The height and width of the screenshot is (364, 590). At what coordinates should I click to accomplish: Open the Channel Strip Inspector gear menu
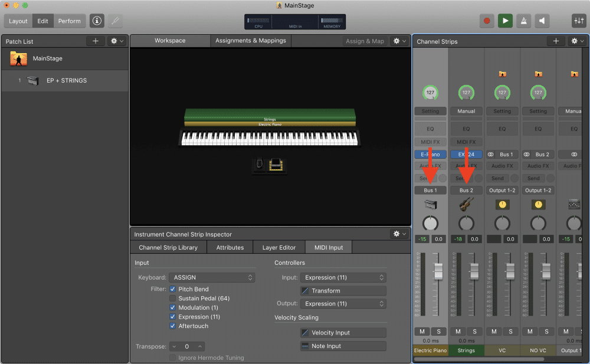point(399,234)
